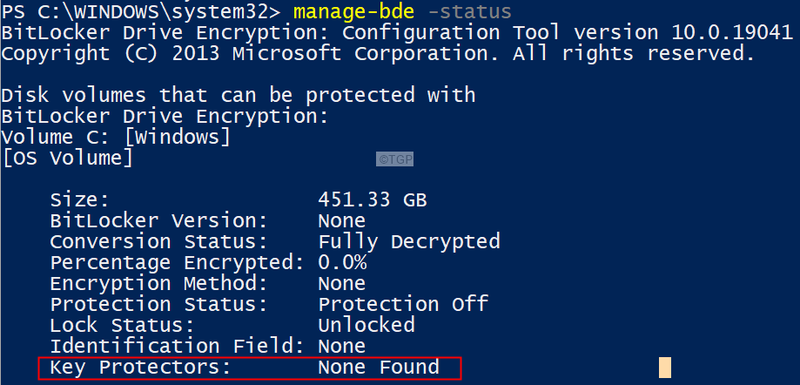Click the Microsoft Corporation copyright line

pos(378,54)
